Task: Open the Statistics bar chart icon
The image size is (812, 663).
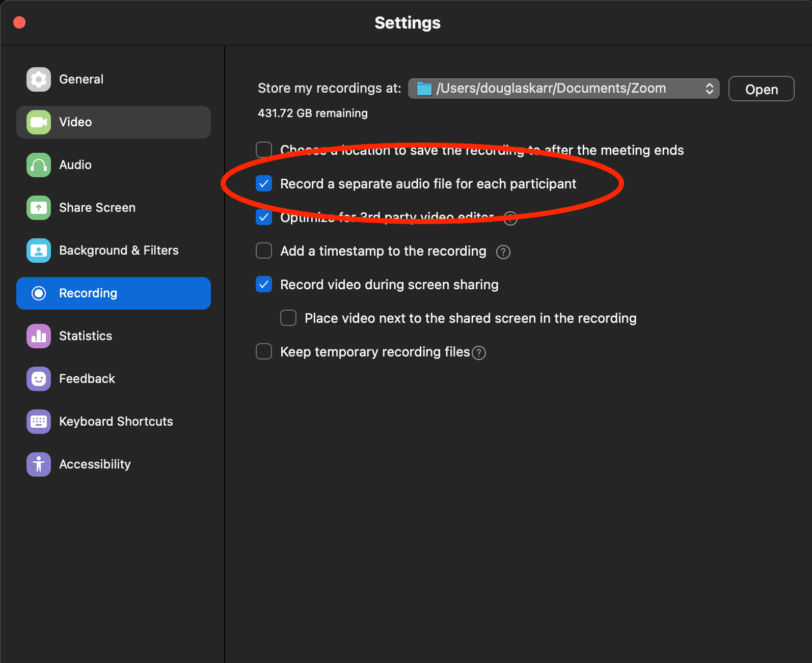Action: (39, 336)
